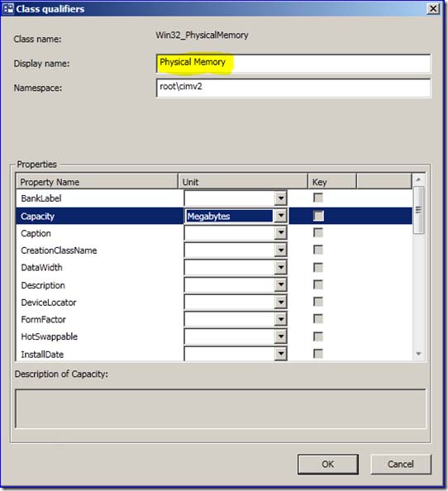The image size is (448, 491).
Task: Open the Unit dropdown for Capacity
Action: tap(281, 216)
